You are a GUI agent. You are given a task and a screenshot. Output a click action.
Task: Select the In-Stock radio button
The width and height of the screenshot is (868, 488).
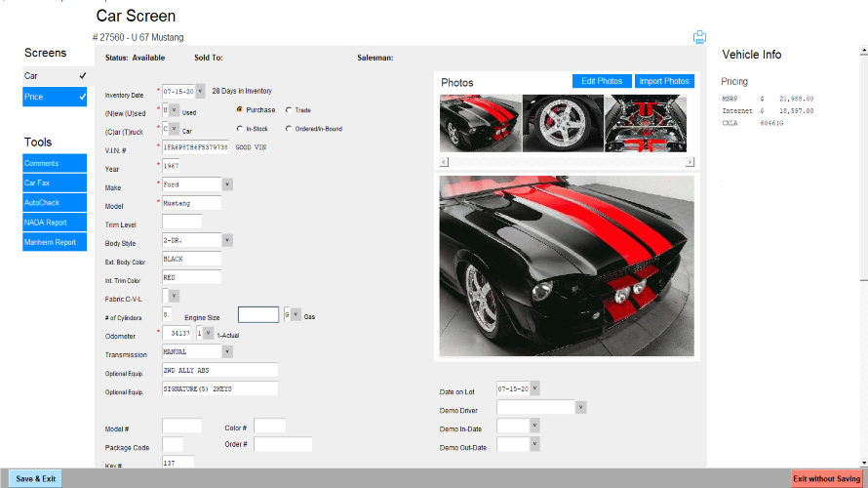tap(239, 129)
